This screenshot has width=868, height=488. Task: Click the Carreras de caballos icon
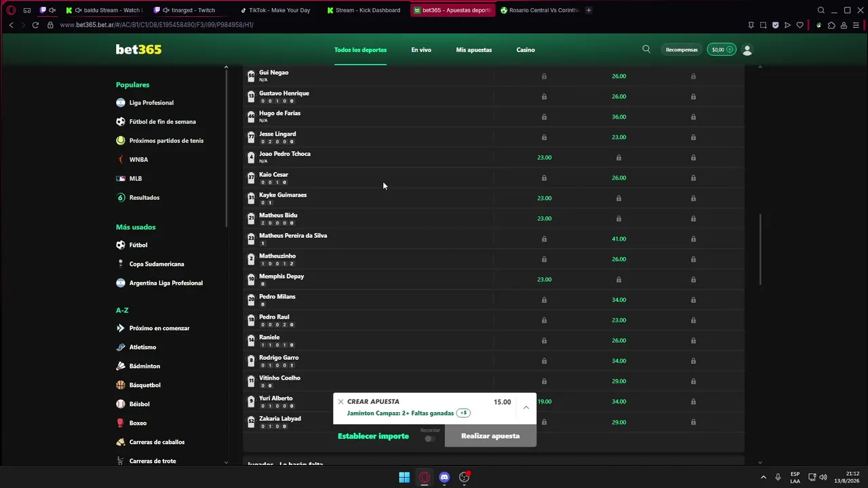coord(121,442)
